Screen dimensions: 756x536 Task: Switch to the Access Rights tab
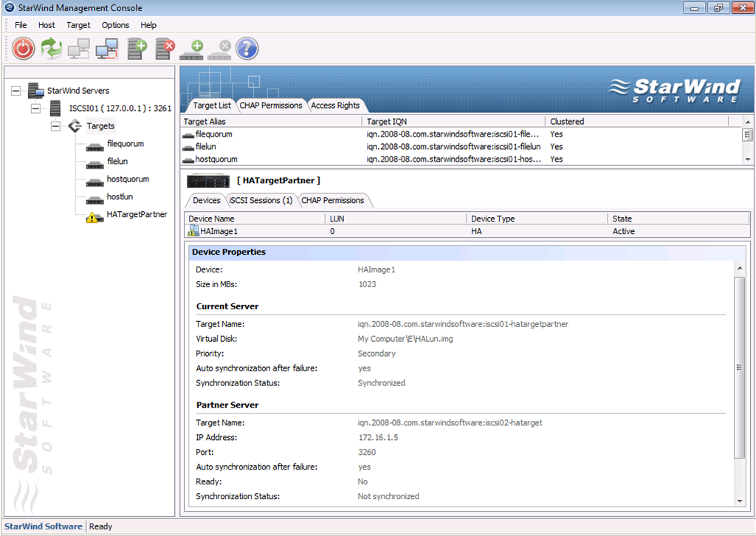[x=335, y=106]
